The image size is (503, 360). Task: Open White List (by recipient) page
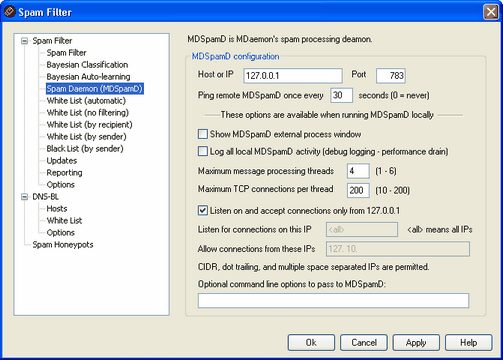(89, 125)
